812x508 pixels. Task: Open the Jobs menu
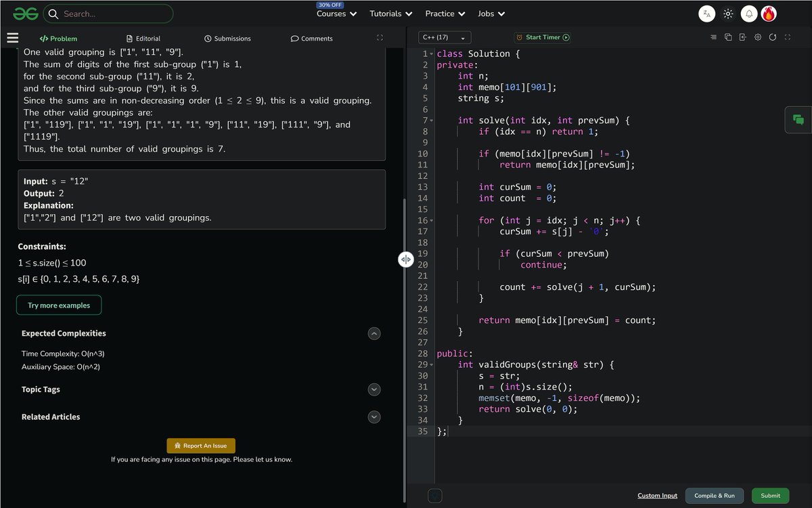(491, 14)
